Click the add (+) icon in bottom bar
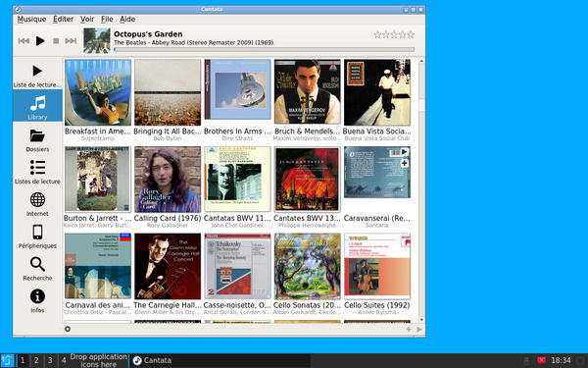 pos(409,330)
